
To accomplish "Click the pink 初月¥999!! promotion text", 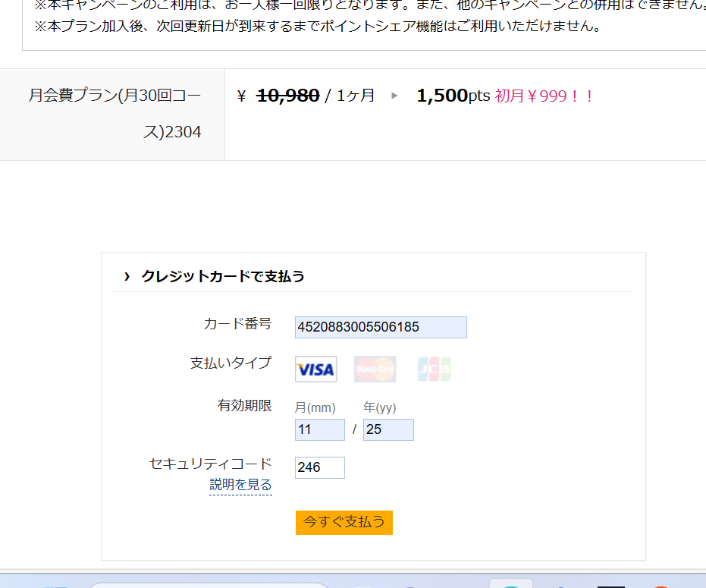I will tap(544, 96).
